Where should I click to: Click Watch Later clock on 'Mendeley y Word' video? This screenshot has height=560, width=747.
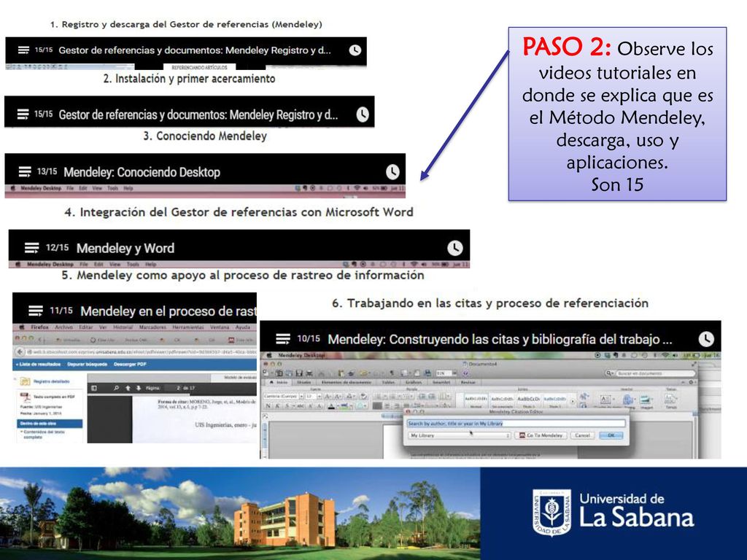coord(455,248)
